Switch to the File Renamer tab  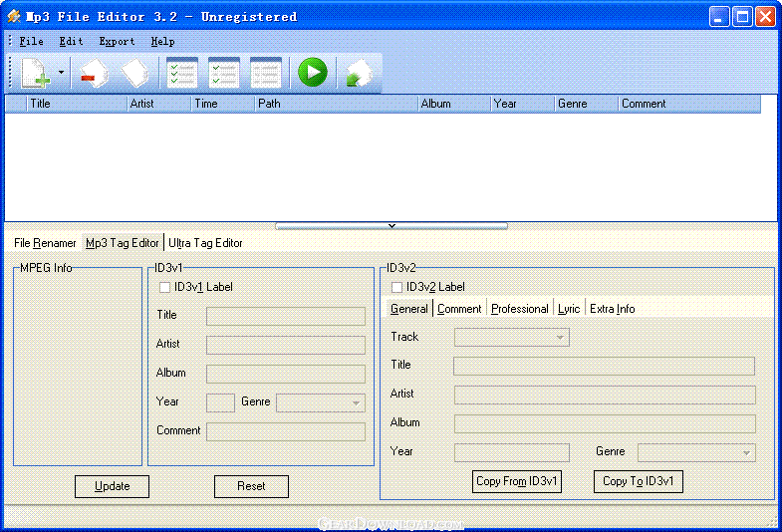[x=45, y=243]
